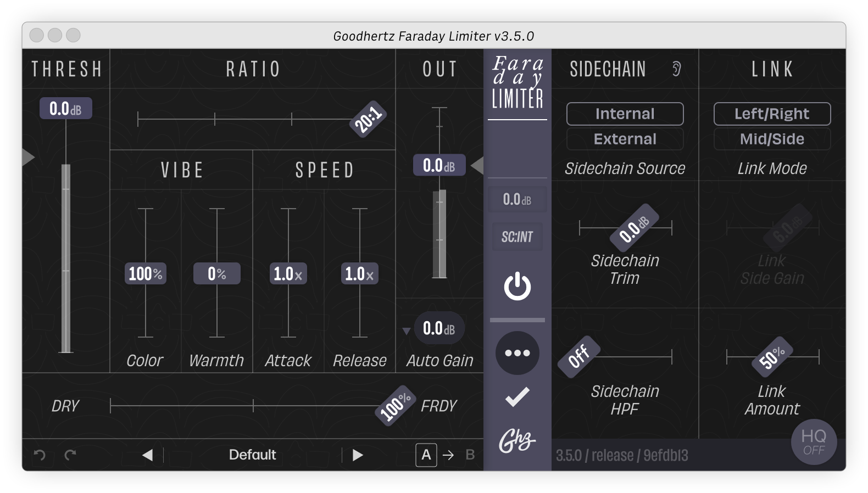Click the Faraday Limiter logo
Viewport: 868px width, 493px height.
click(x=518, y=83)
